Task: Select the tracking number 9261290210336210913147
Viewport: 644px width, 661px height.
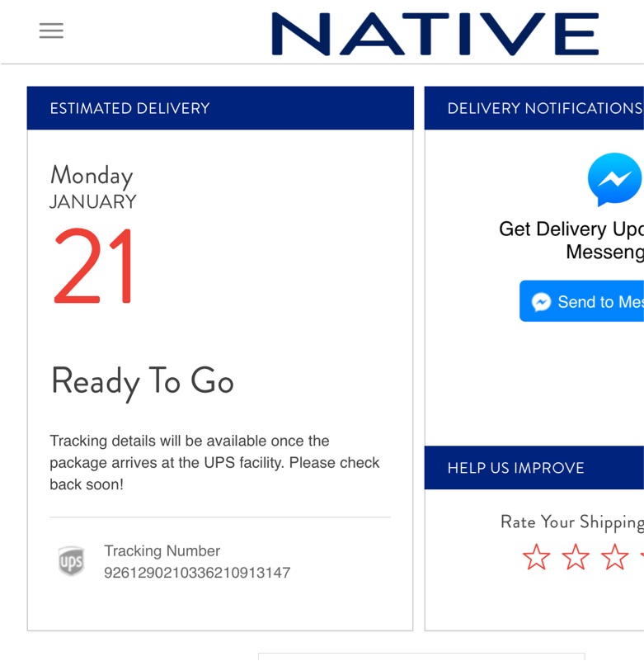Action: [197, 573]
